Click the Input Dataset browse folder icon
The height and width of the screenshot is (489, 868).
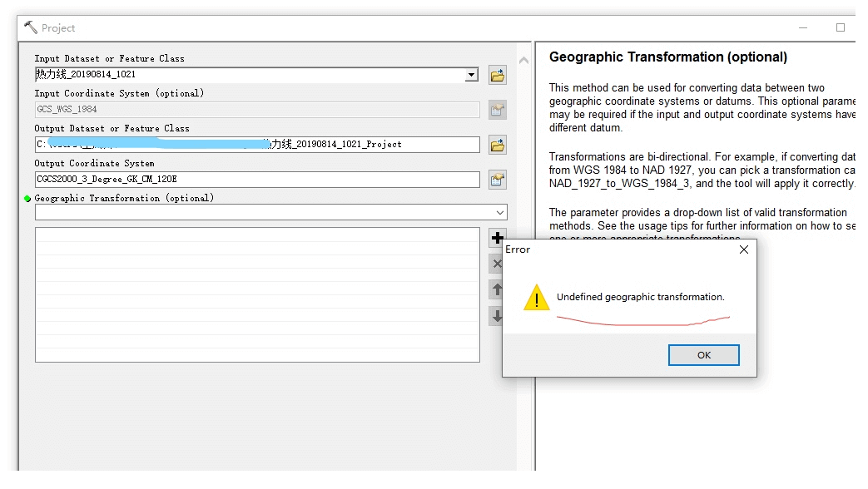point(498,76)
